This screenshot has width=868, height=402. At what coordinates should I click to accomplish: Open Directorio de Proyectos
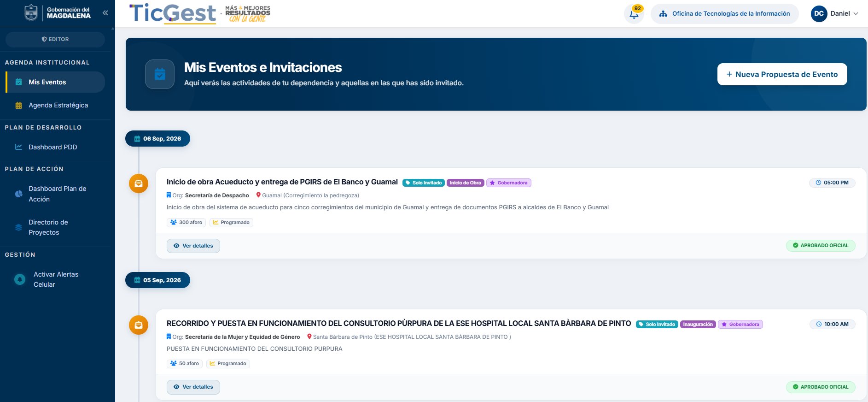(x=55, y=227)
